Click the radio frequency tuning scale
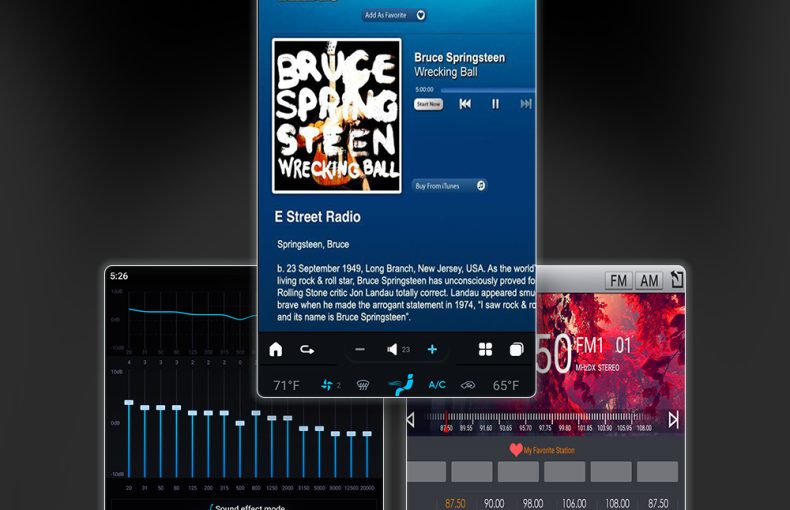Image resolution: width=790 pixels, height=510 pixels. (540, 421)
